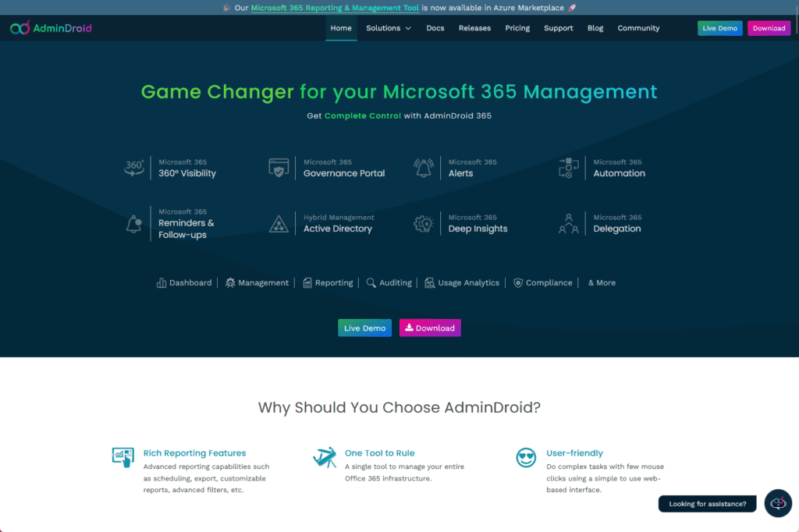Click the Deep Insights gear icon
This screenshot has height=532, width=799.
tap(424, 223)
